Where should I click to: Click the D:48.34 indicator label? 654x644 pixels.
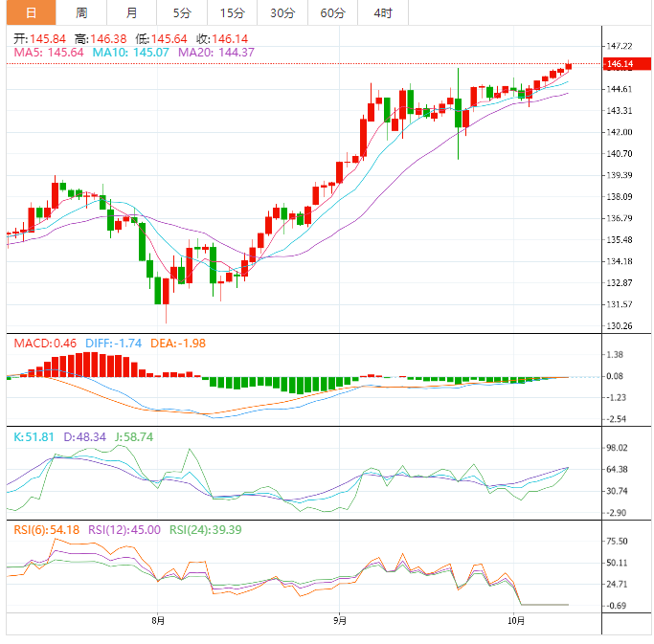tap(84, 437)
